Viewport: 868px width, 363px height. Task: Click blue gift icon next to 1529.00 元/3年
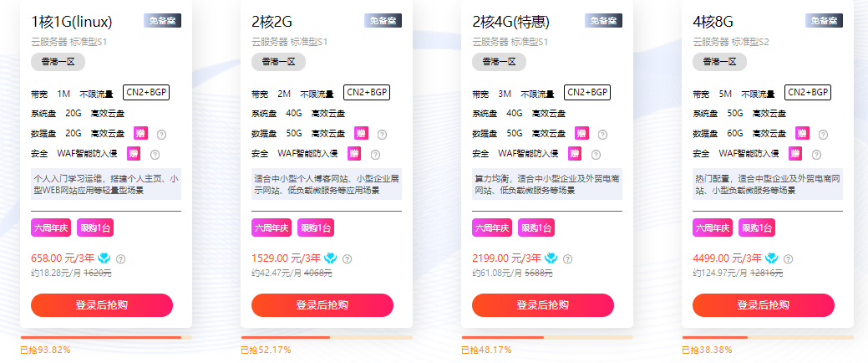tap(331, 258)
